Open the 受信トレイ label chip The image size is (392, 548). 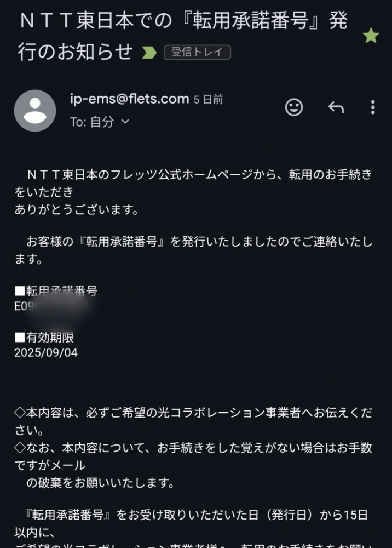[197, 53]
